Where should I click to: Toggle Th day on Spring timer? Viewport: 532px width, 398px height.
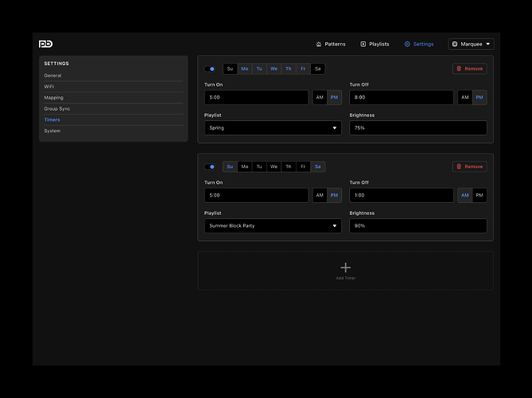click(289, 68)
